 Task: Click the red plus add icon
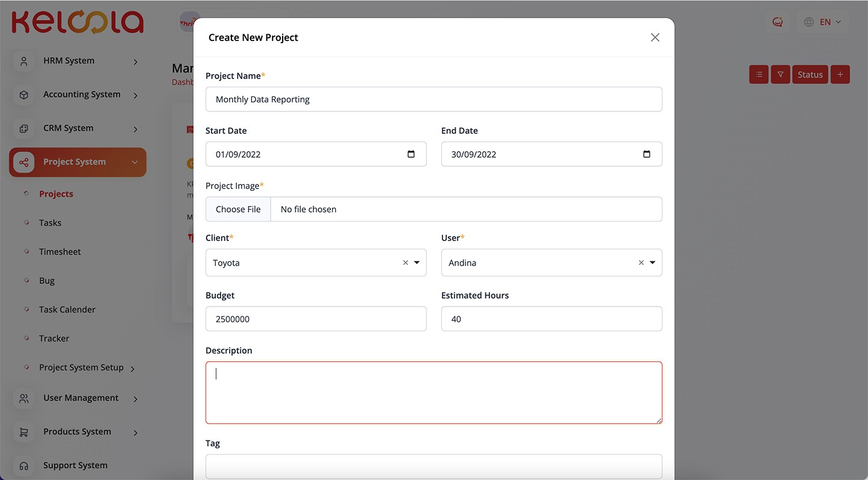(x=840, y=75)
